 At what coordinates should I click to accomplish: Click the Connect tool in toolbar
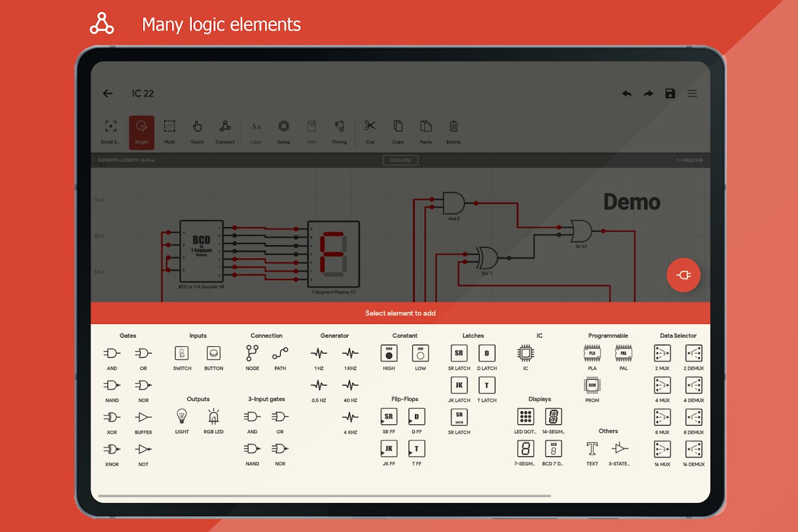pyautogui.click(x=225, y=132)
